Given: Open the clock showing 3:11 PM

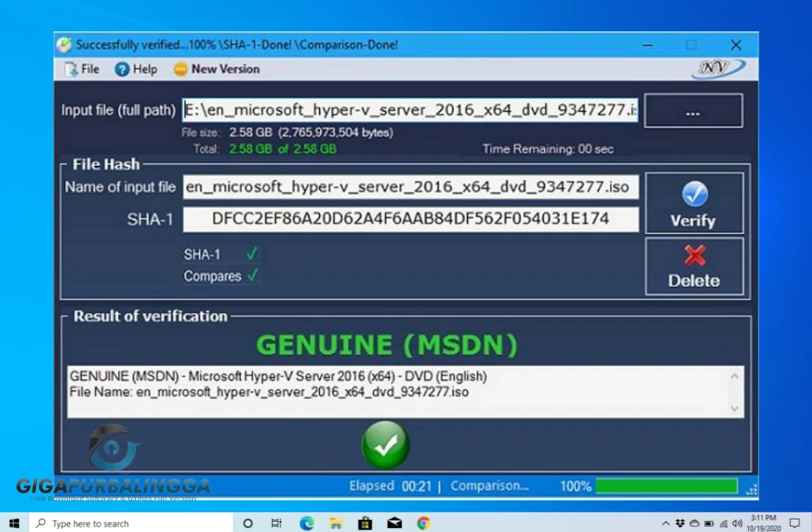Looking at the screenshot, I should click(x=763, y=523).
